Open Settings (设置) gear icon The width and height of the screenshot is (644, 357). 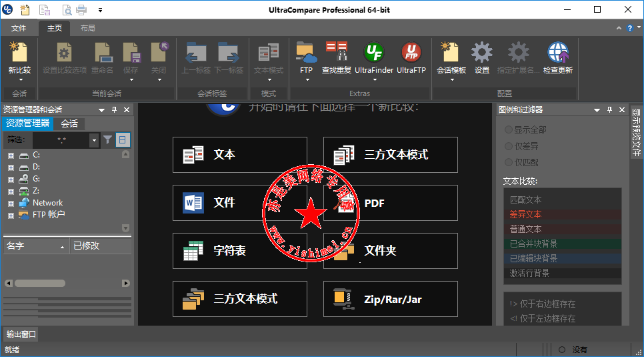click(482, 52)
